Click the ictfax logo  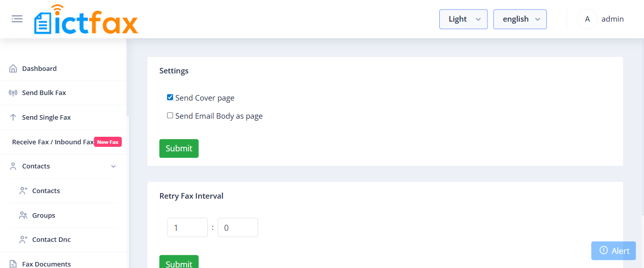tap(86, 20)
